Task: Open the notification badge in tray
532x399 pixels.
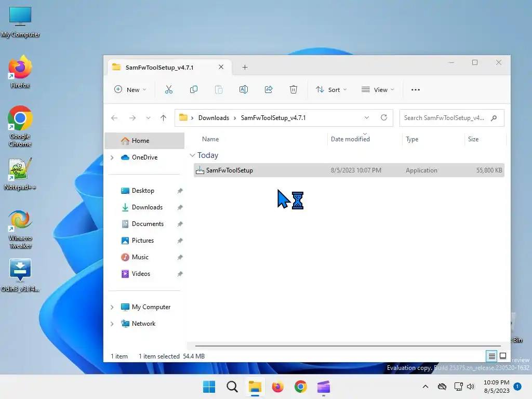Action: pyautogui.click(x=517, y=387)
